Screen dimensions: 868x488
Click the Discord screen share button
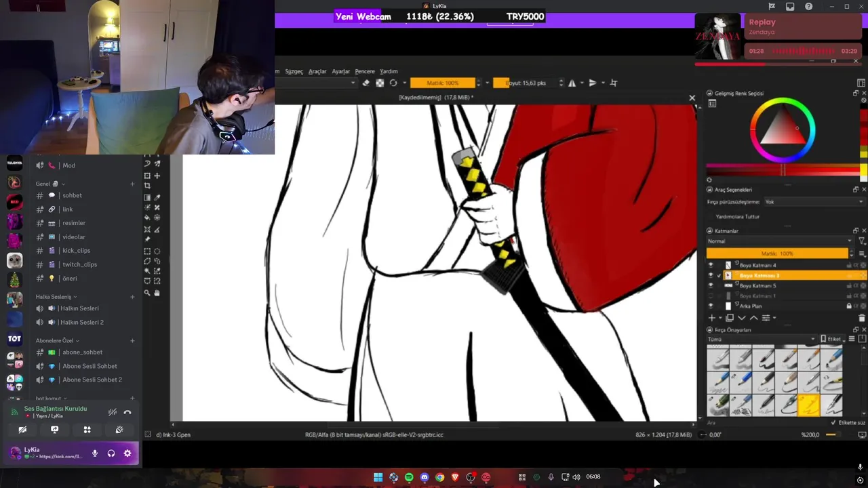(x=55, y=430)
